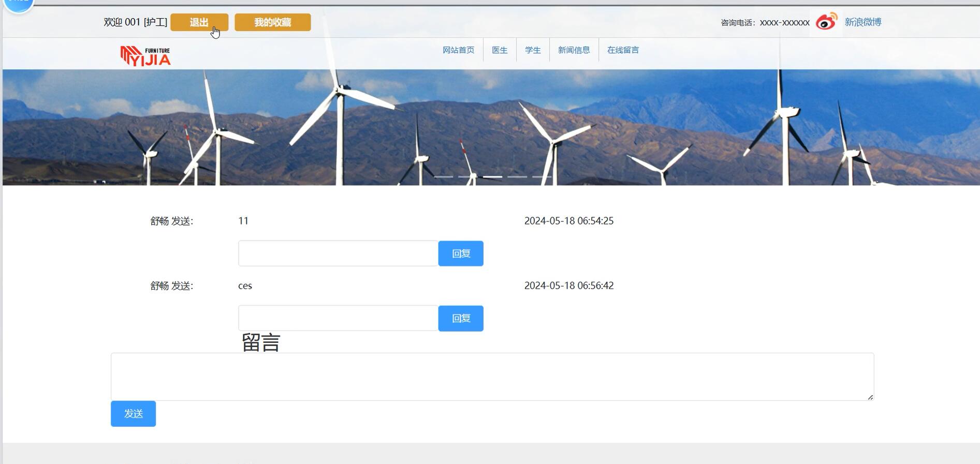Click 舒畅 发送 label beside message 11
Image resolution: width=980 pixels, height=464 pixels.
click(171, 221)
